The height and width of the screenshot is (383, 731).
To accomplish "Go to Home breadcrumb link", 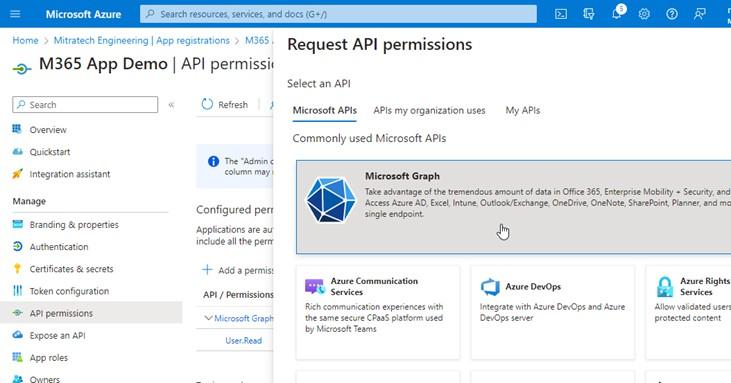I will 25,41.
